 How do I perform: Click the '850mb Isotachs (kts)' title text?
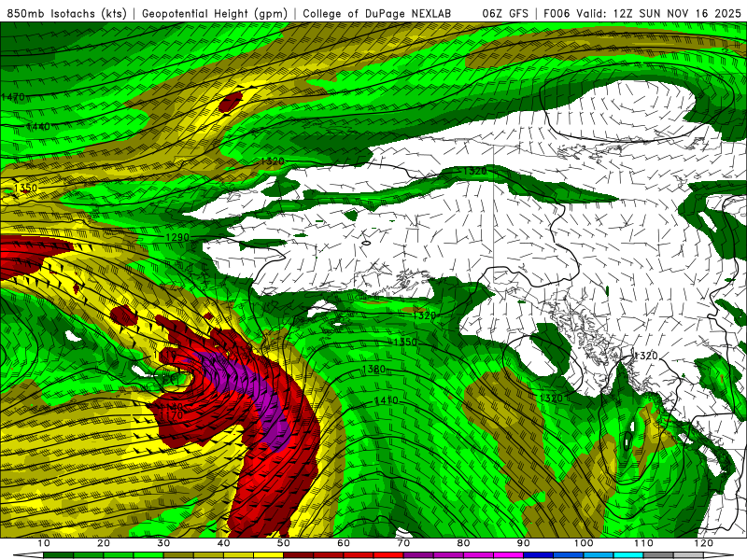pos(66,13)
